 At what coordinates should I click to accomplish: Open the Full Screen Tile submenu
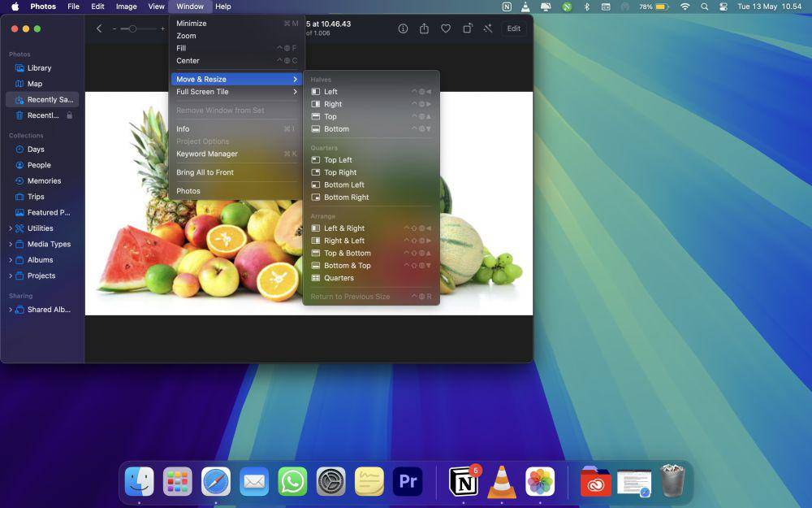tap(236, 92)
